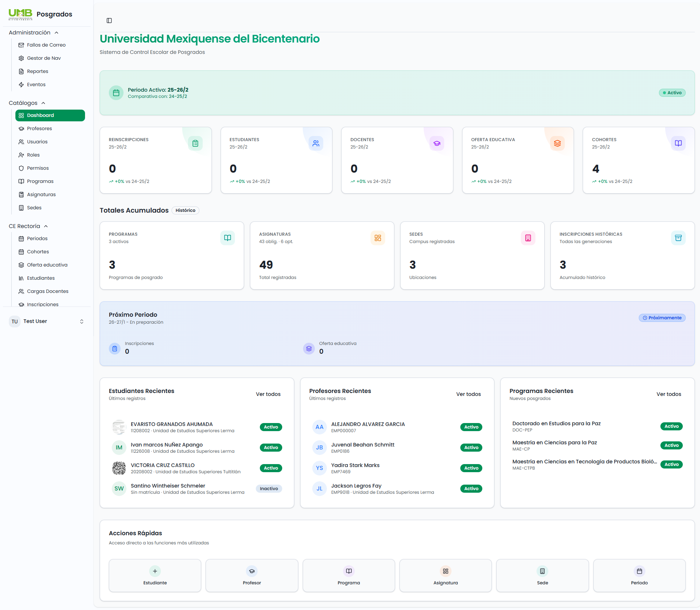Toggle the sidebar panel icon

109,21
